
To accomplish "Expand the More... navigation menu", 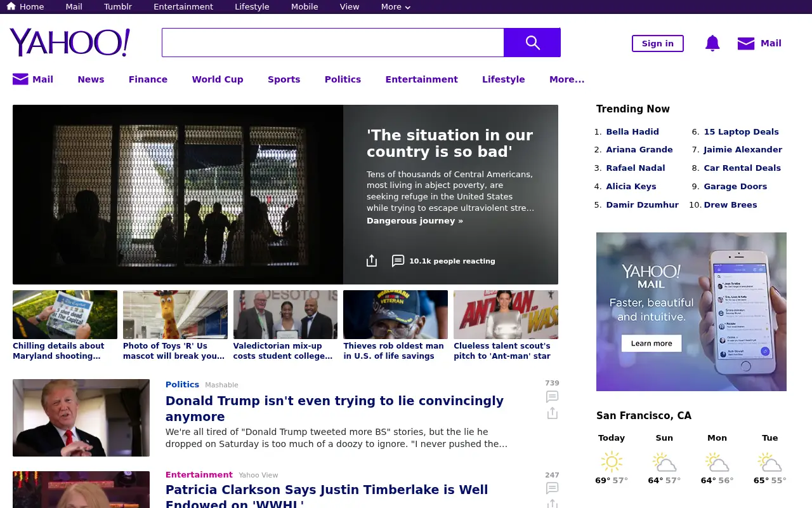I will coord(566,79).
